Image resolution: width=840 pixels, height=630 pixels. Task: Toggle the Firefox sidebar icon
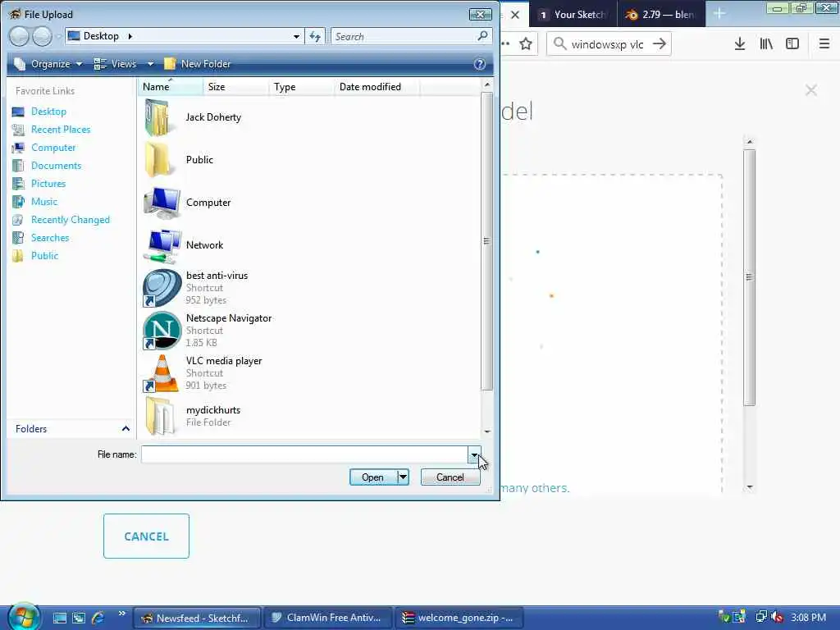pos(792,44)
